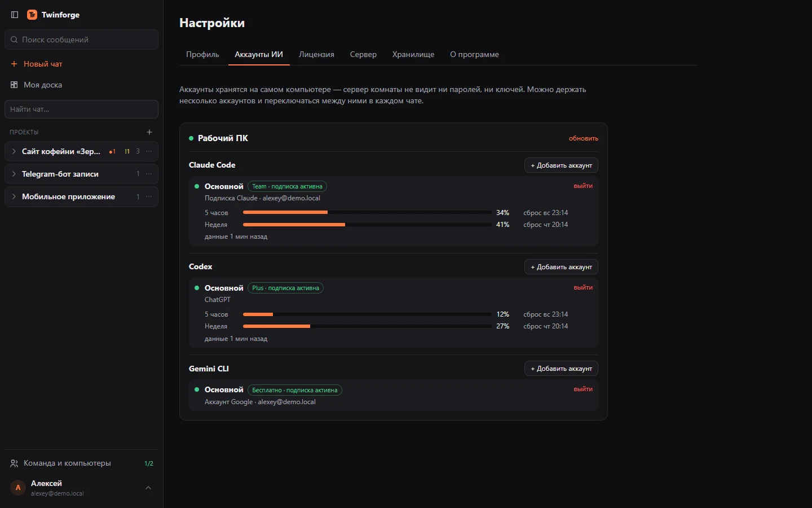The width and height of the screenshot is (812, 508).
Task: Click the magnifier icon in the message search
Action: (14, 40)
